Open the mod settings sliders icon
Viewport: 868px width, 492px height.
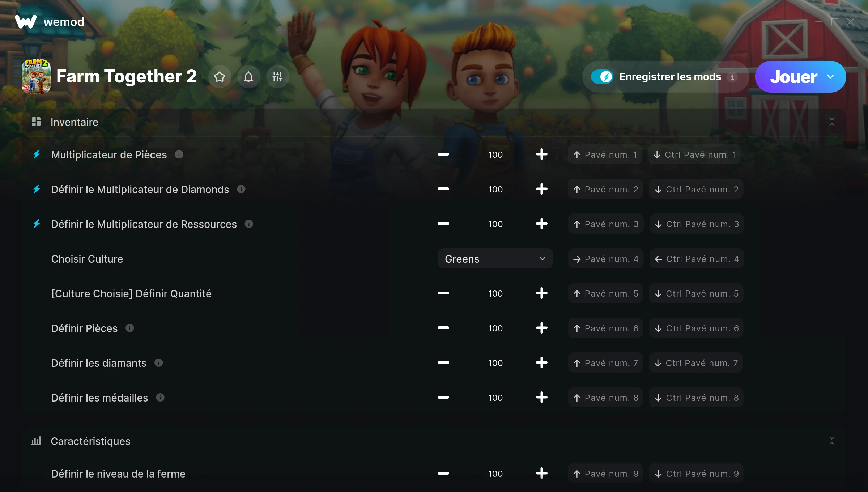277,77
